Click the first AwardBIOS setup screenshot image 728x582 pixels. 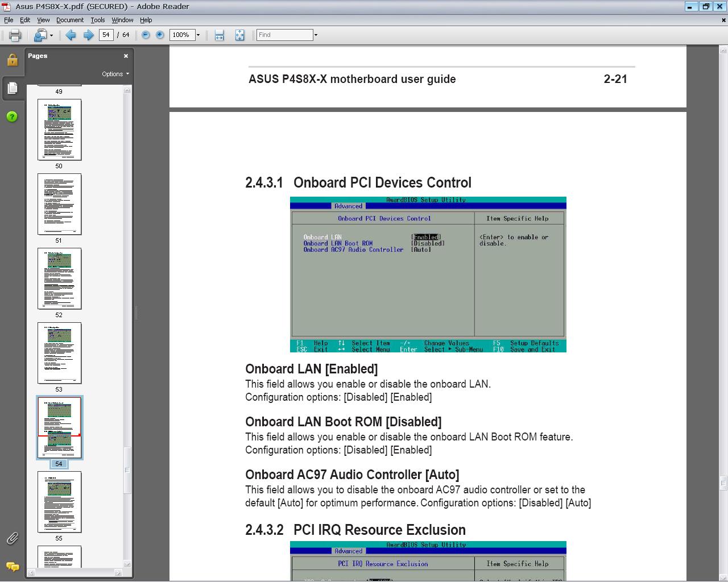pyautogui.click(x=428, y=275)
